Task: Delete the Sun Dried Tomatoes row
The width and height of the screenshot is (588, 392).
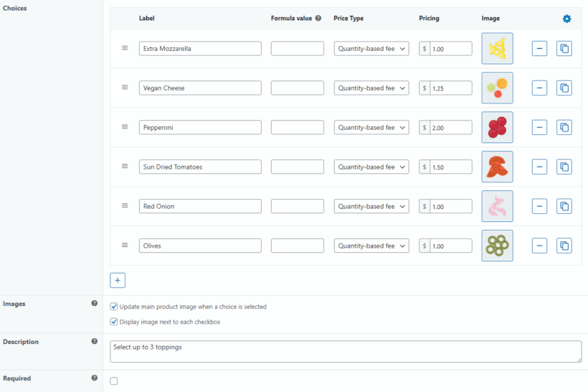Action: click(539, 167)
